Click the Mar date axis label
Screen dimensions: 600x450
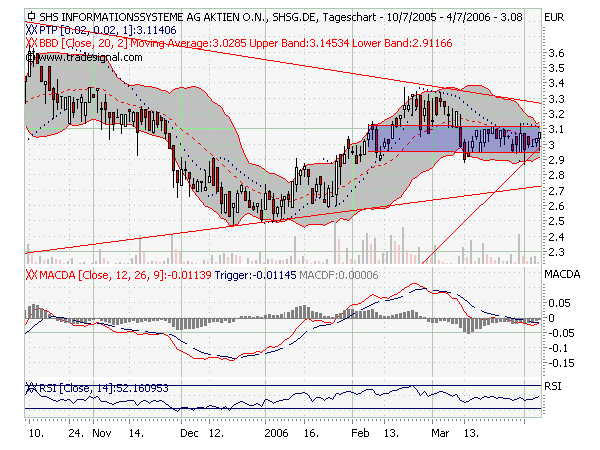(x=440, y=433)
